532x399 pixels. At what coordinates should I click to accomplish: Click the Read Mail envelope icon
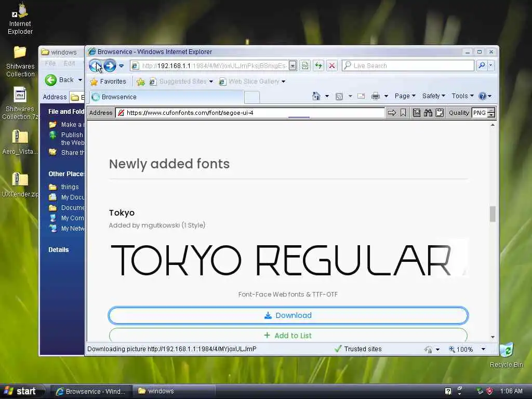pos(361,96)
